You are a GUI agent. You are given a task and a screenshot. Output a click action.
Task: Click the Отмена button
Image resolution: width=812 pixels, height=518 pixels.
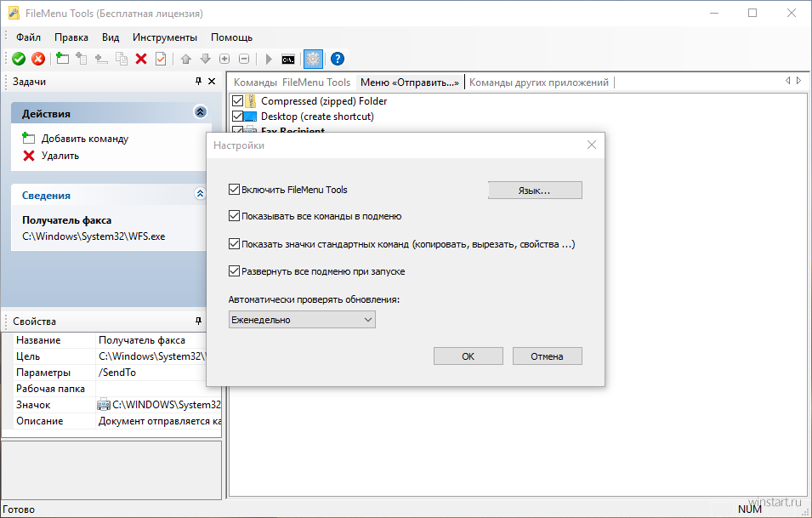(547, 356)
